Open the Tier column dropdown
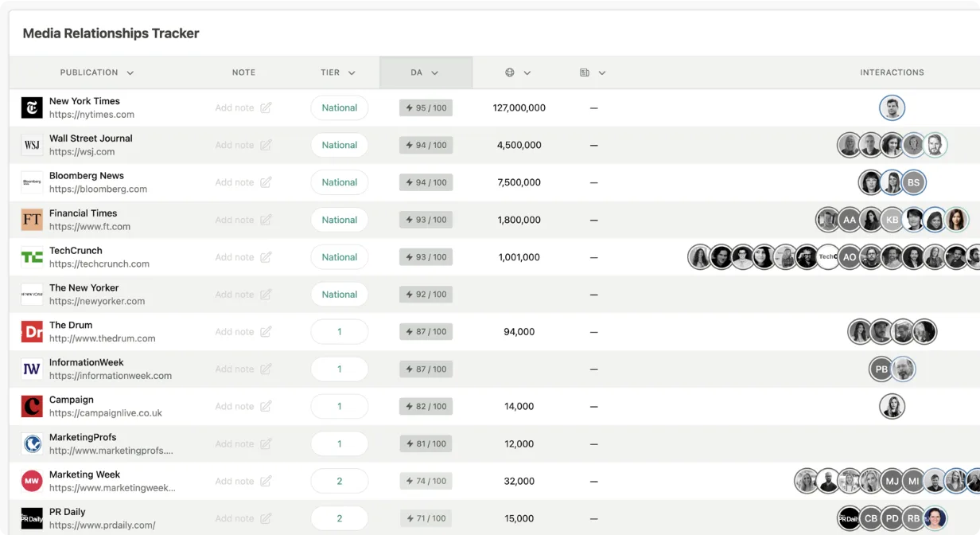Image resolution: width=980 pixels, height=535 pixels. pyautogui.click(x=352, y=72)
